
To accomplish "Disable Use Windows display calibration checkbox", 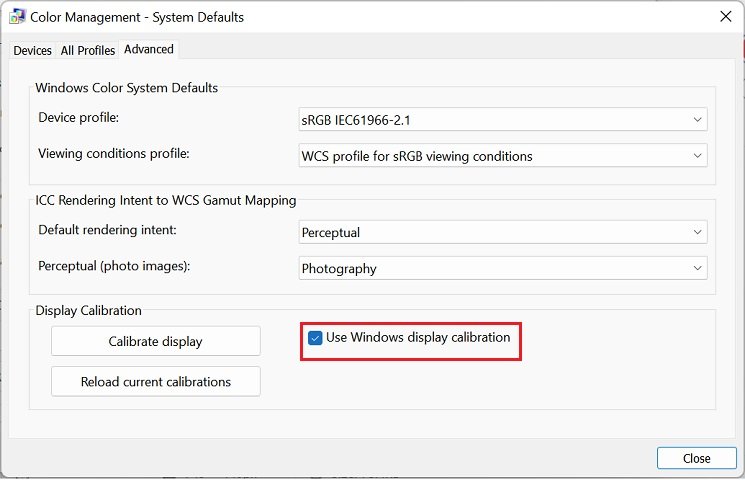I will point(315,338).
